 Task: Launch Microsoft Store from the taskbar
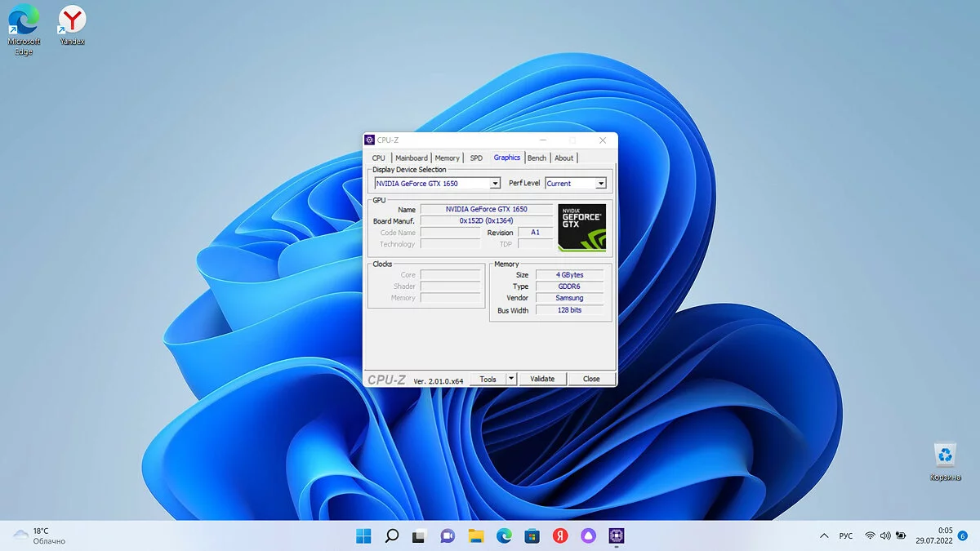tap(532, 536)
